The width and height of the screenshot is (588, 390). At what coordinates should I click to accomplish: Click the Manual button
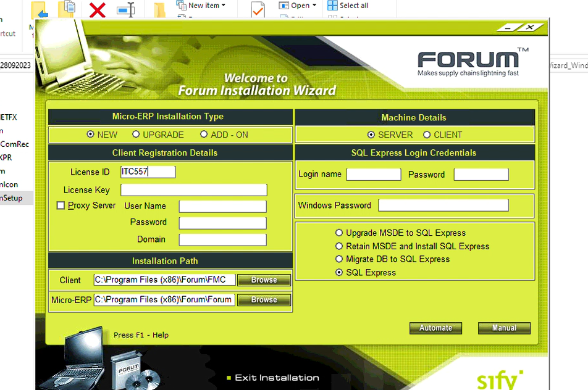pyautogui.click(x=505, y=328)
